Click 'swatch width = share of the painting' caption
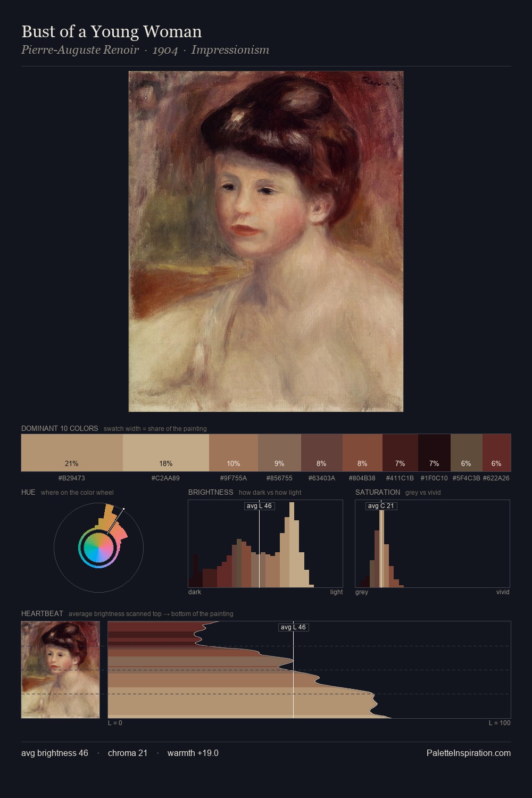 pyautogui.click(x=155, y=429)
